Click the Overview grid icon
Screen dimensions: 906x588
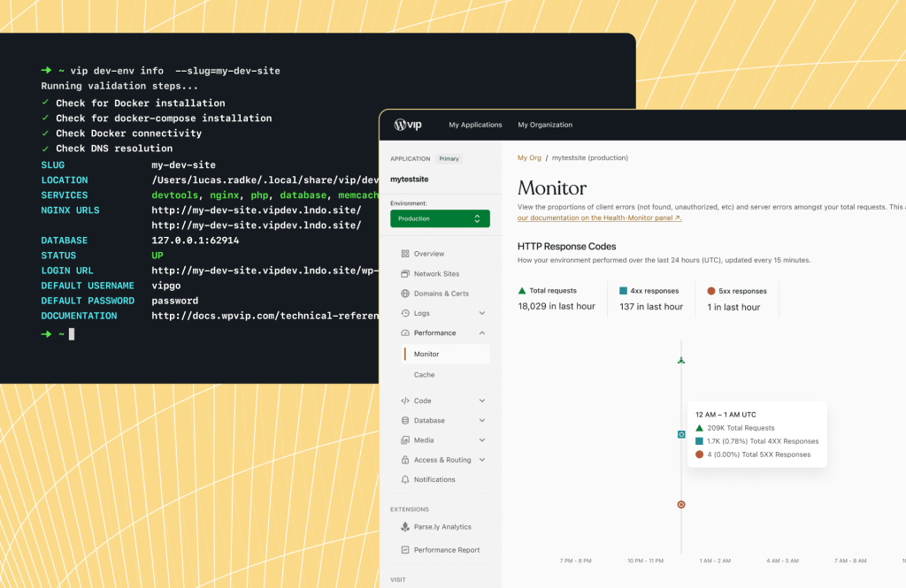coord(405,254)
